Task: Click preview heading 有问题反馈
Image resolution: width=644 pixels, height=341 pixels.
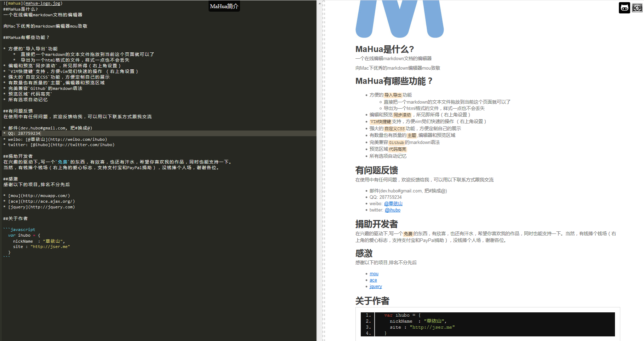Action: (x=377, y=170)
